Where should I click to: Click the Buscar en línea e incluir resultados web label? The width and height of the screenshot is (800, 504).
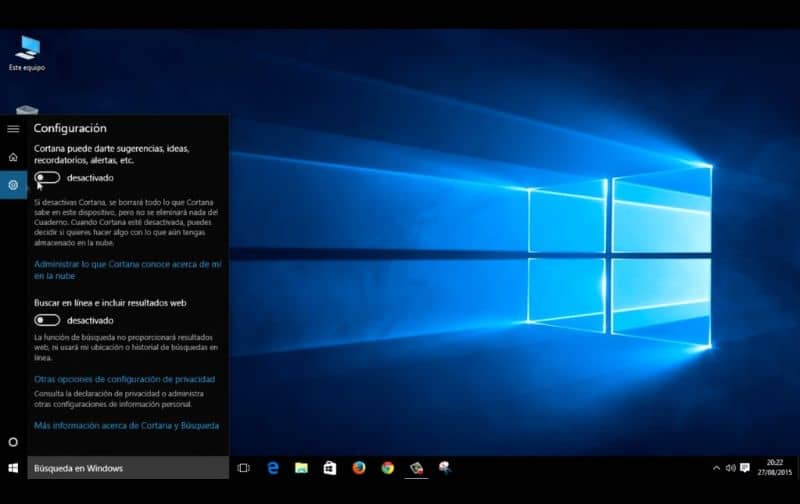pyautogui.click(x=110, y=303)
